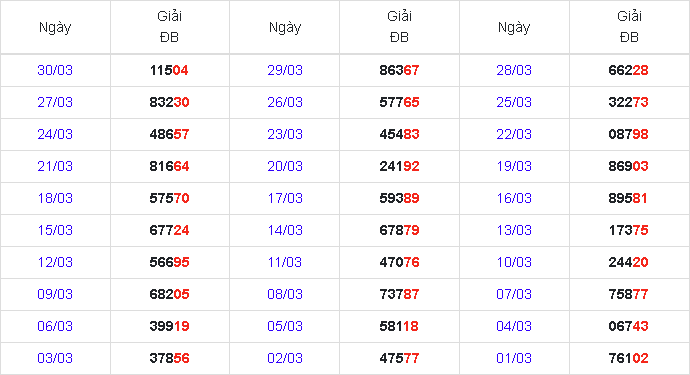Open the 30/03 date link

tap(55, 70)
